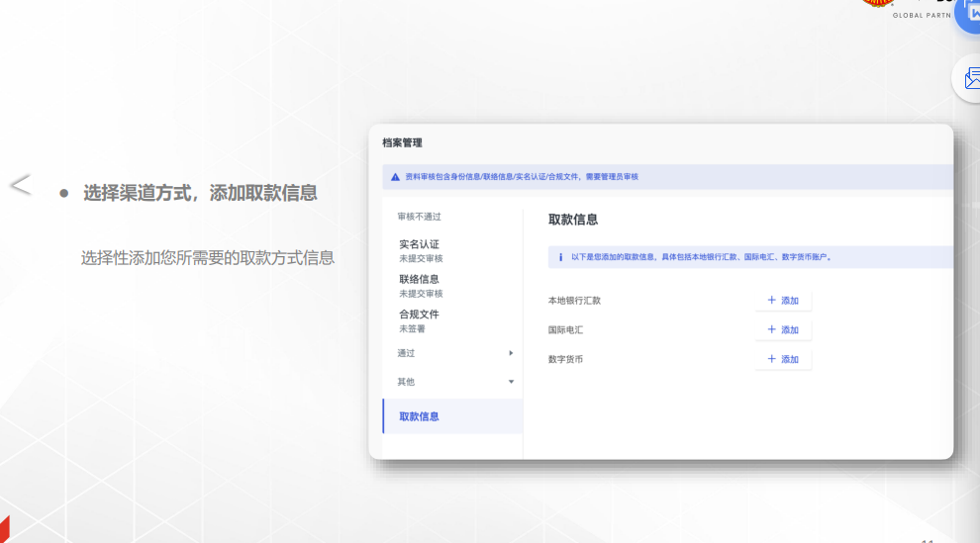Expand the 通过 section arrow

[x=511, y=353]
